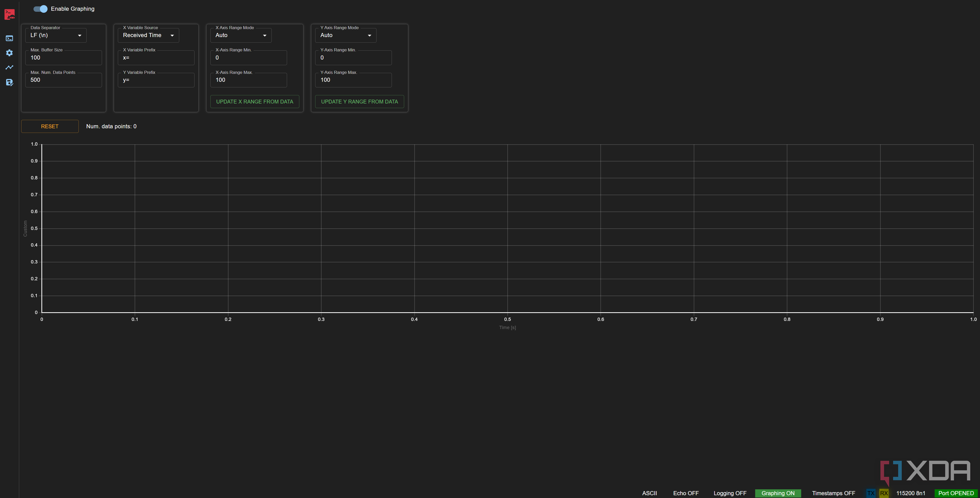Click UPDATE Y RANGE FROM DATA button
Image resolution: width=980 pixels, height=498 pixels.
click(x=359, y=101)
